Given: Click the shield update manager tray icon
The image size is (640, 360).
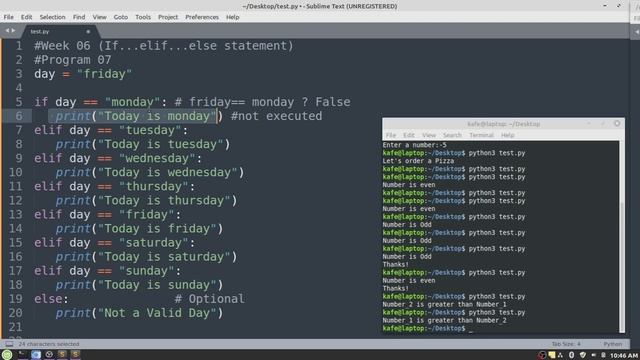Looking at the screenshot, I should (x=583, y=355).
